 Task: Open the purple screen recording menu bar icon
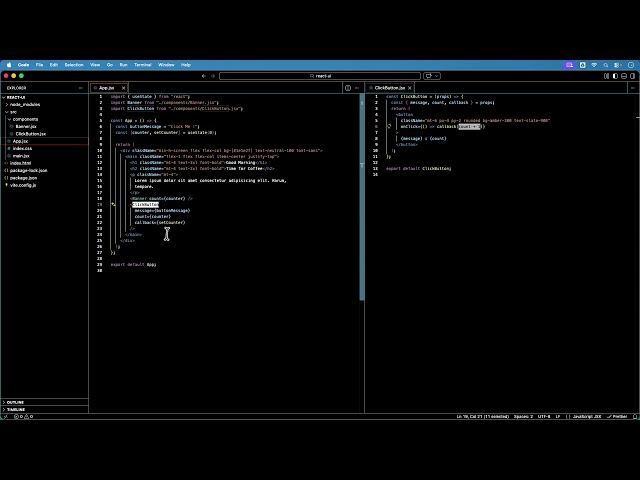[x=569, y=65]
